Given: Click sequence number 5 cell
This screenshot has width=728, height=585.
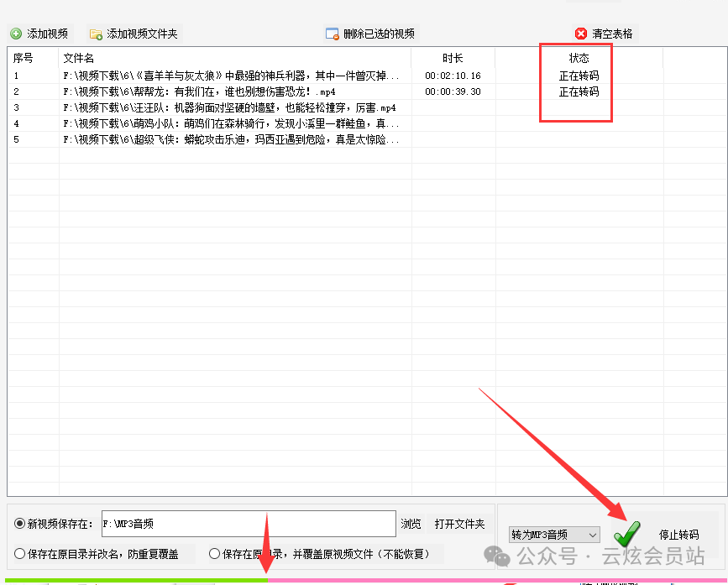Looking at the screenshot, I should tap(16, 139).
